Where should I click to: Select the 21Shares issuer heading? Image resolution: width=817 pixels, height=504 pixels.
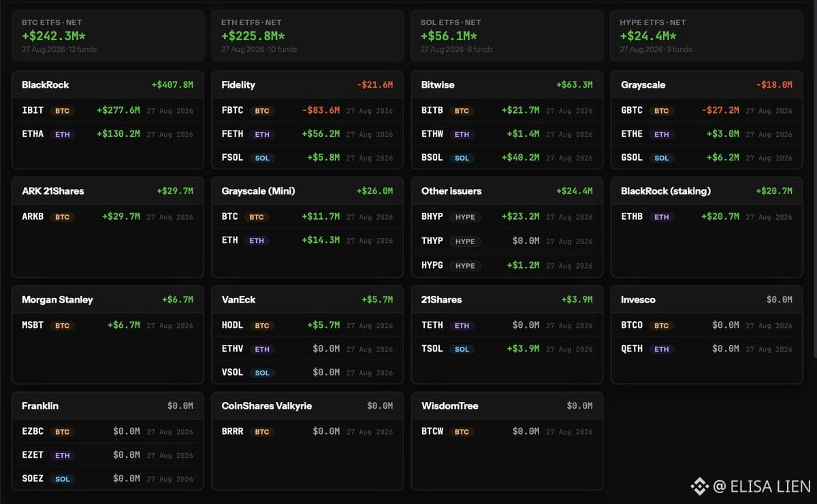441,300
